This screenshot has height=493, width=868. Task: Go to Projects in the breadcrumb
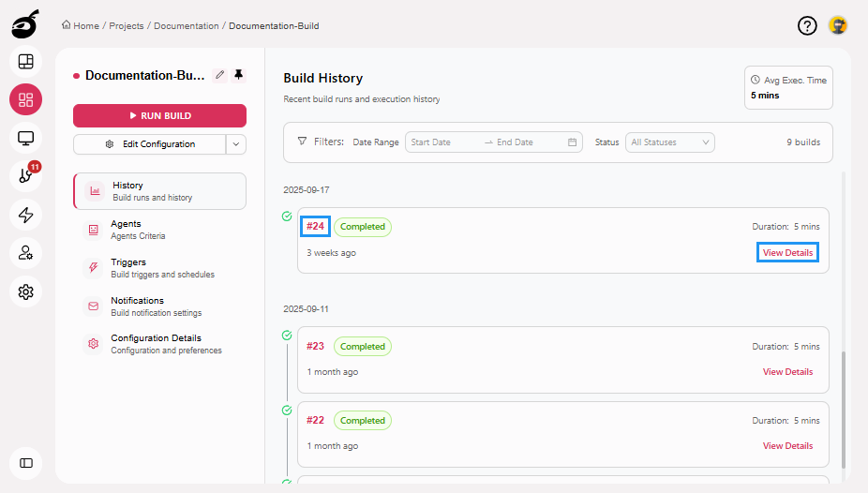(x=127, y=26)
